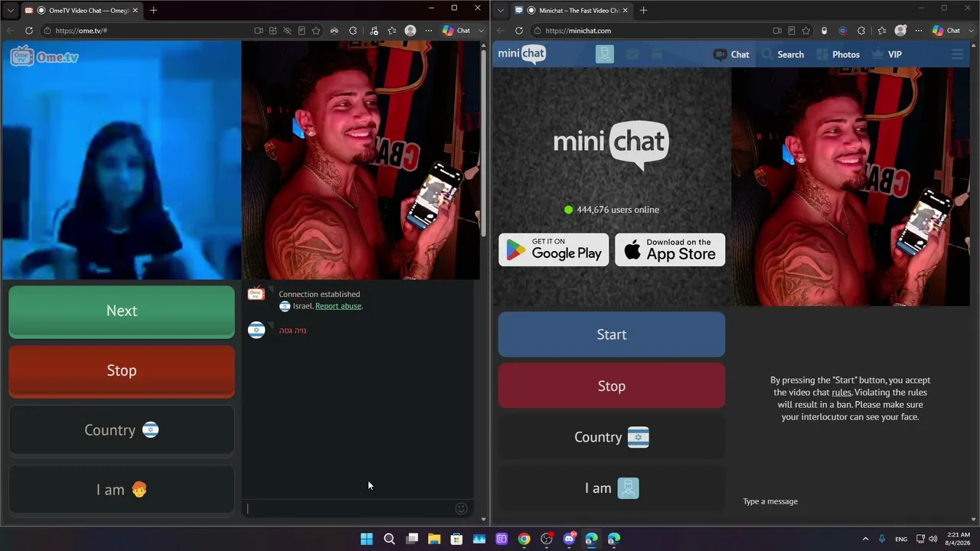Click the Report abuse link in OmeTV chat
Screen dimensions: 980x551
pyautogui.click(x=338, y=306)
